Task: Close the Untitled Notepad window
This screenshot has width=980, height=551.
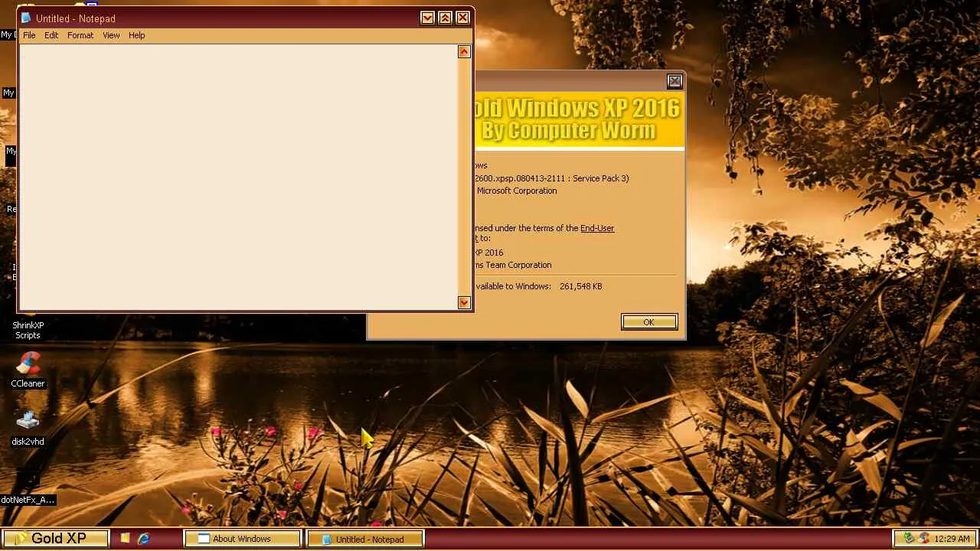Action: tap(462, 18)
